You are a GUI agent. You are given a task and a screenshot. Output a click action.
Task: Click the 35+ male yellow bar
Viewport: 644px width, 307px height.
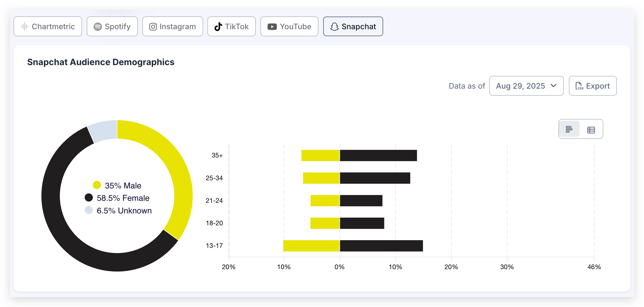click(321, 155)
